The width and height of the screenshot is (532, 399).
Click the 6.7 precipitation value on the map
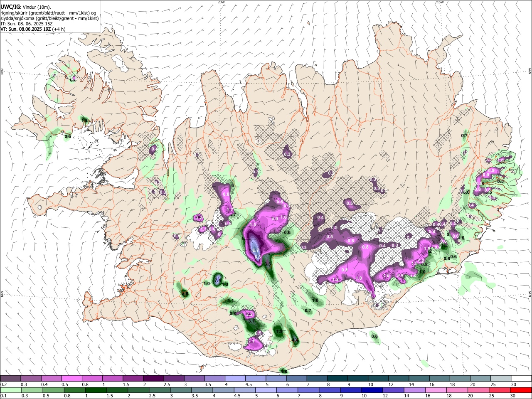coord(256,250)
